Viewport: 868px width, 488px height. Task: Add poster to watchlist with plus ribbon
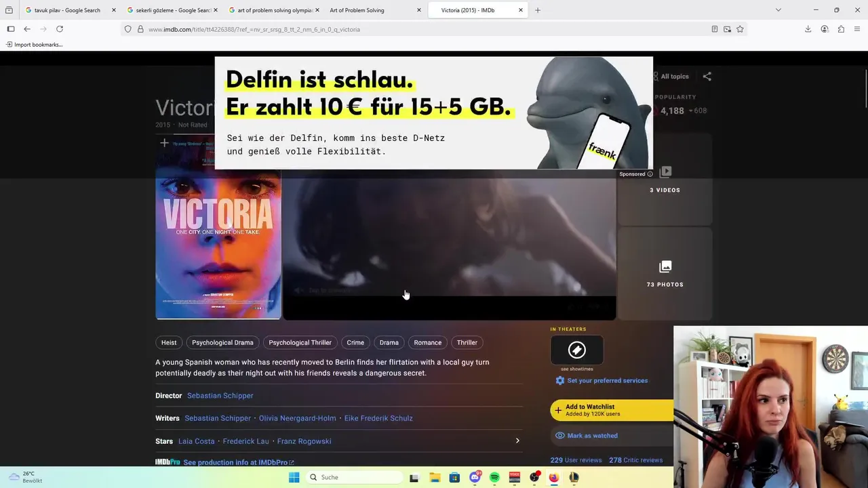click(164, 143)
